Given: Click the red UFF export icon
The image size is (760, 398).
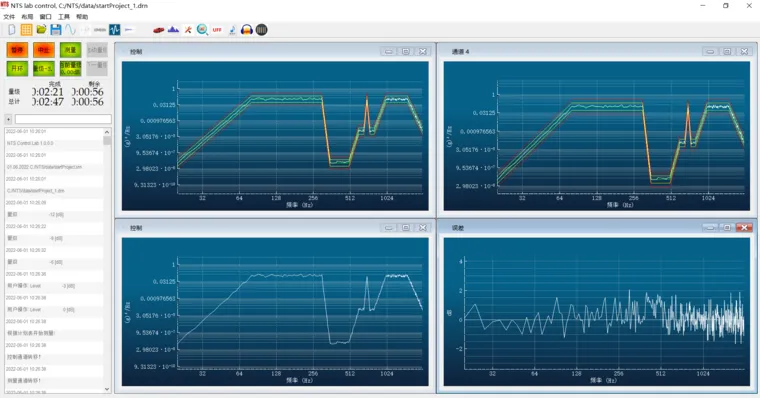Looking at the screenshot, I should [x=217, y=30].
